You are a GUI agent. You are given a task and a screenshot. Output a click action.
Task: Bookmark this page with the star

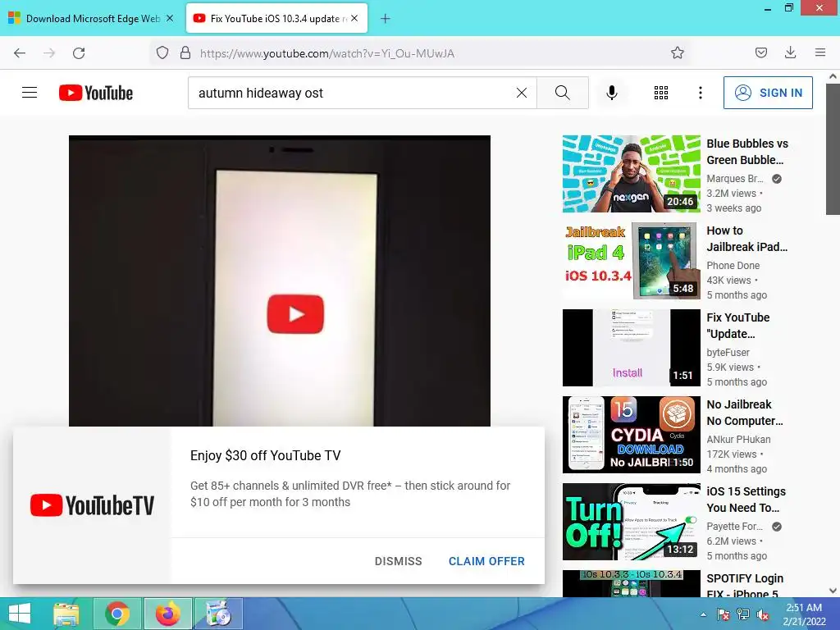click(677, 52)
